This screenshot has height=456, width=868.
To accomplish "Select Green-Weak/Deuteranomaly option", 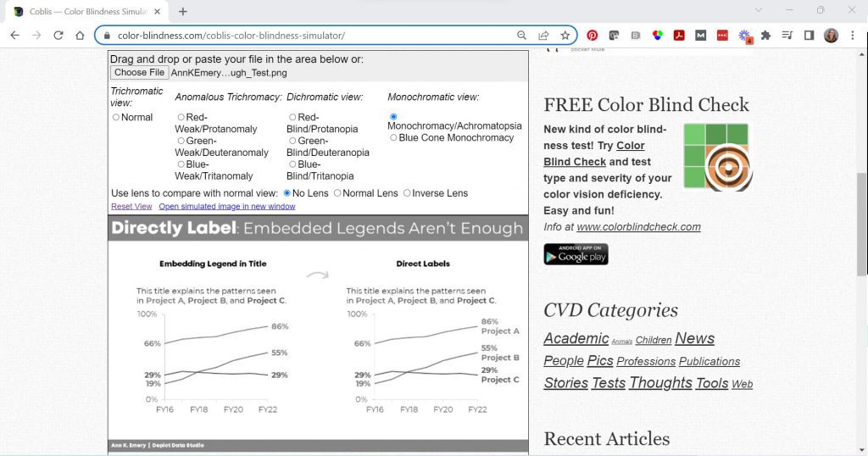I will (181, 141).
